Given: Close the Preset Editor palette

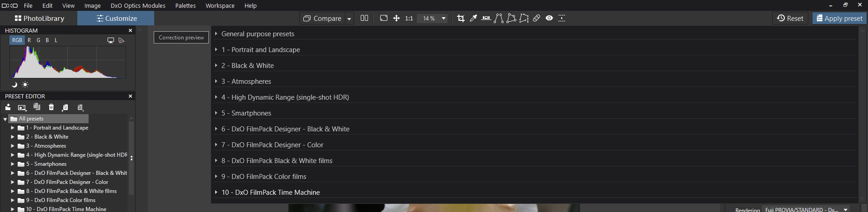Looking at the screenshot, I should point(131,96).
